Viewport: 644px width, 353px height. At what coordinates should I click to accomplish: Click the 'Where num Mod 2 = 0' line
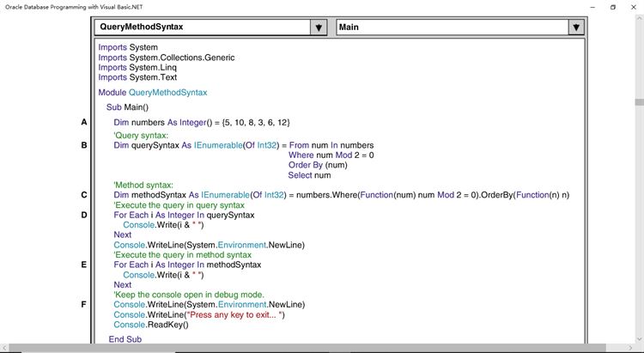click(331, 155)
